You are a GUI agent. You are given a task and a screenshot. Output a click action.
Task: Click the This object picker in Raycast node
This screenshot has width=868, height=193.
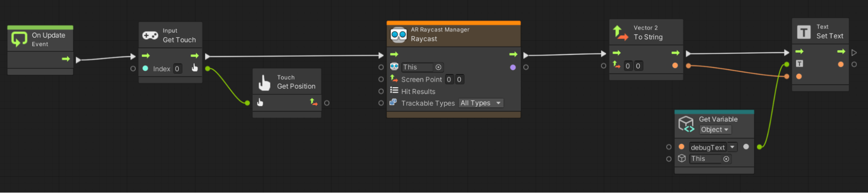pyautogui.click(x=439, y=67)
